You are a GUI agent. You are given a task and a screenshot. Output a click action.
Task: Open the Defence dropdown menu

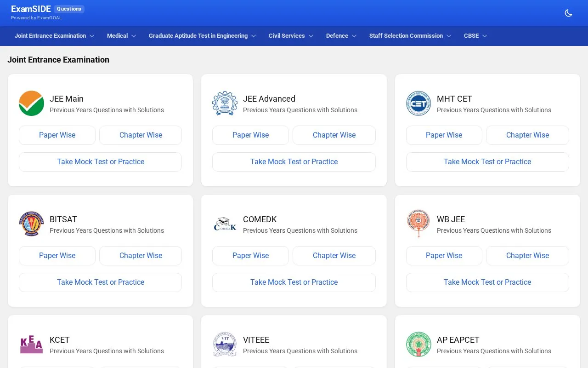pos(341,36)
